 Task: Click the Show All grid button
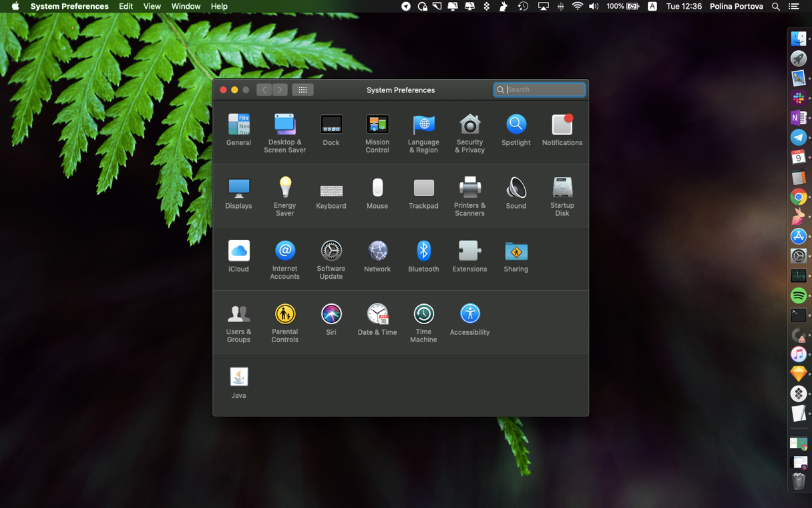302,90
